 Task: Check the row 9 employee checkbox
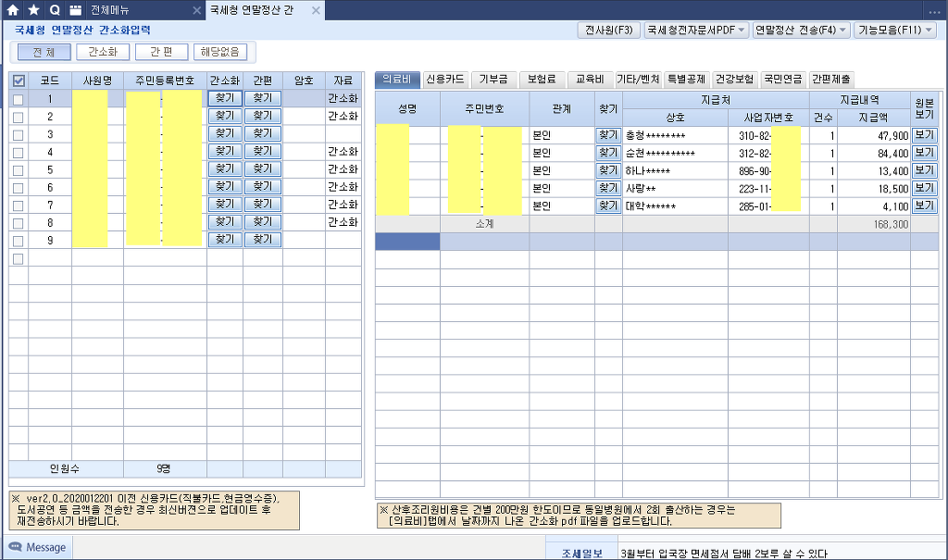19,241
